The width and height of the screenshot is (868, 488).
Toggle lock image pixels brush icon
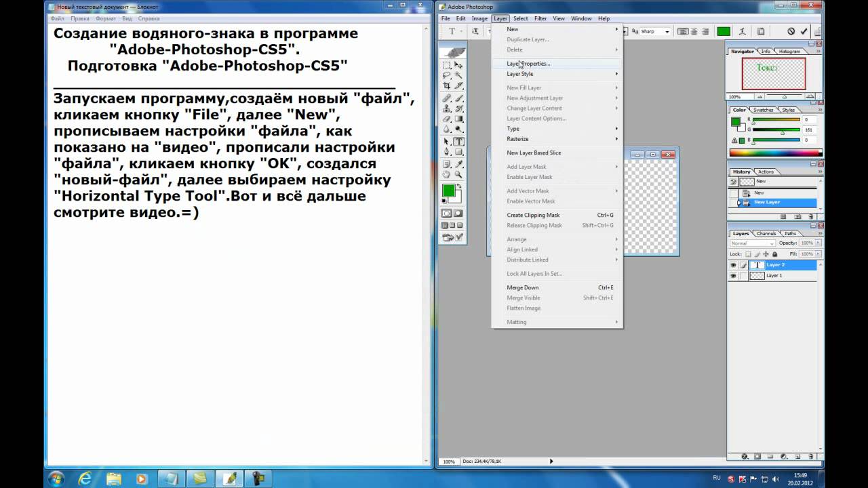[757, 254]
